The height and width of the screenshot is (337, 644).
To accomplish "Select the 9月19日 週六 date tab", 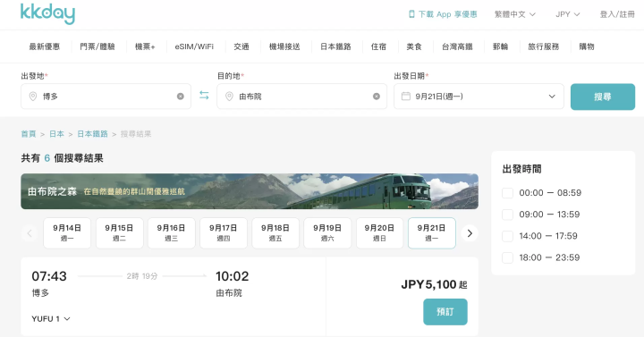I will [x=327, y=233].
